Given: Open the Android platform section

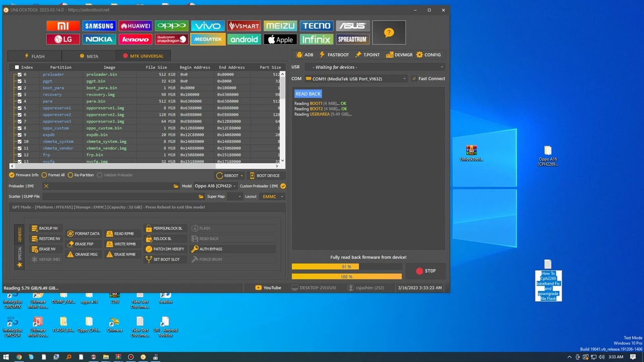Looking at the screenshot, I should click(244, 39).
